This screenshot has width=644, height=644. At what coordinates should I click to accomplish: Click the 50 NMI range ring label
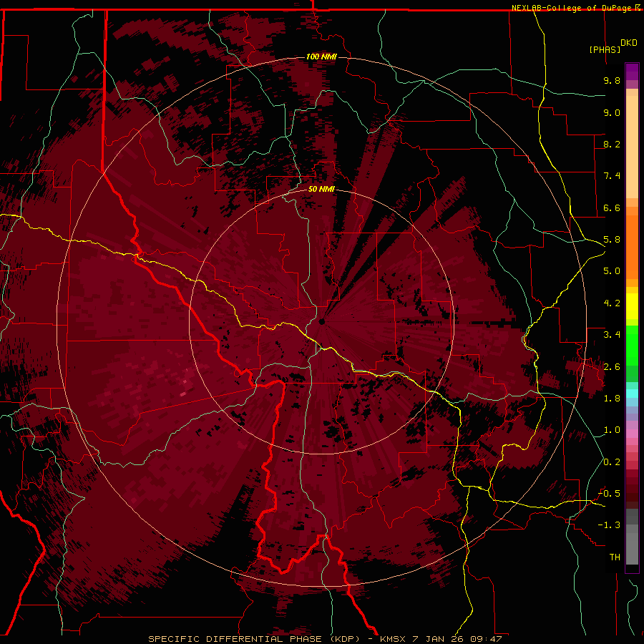[321, 189]
